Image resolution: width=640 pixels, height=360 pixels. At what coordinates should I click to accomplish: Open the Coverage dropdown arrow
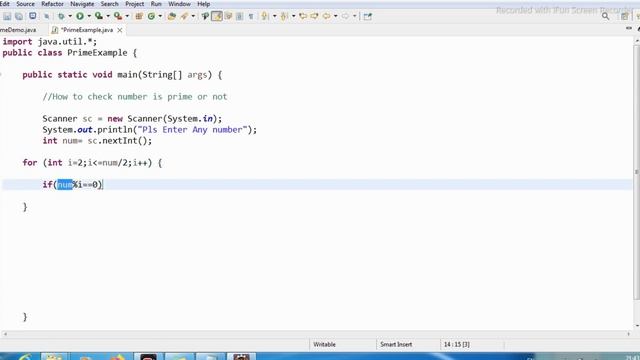tap(108, 16)
